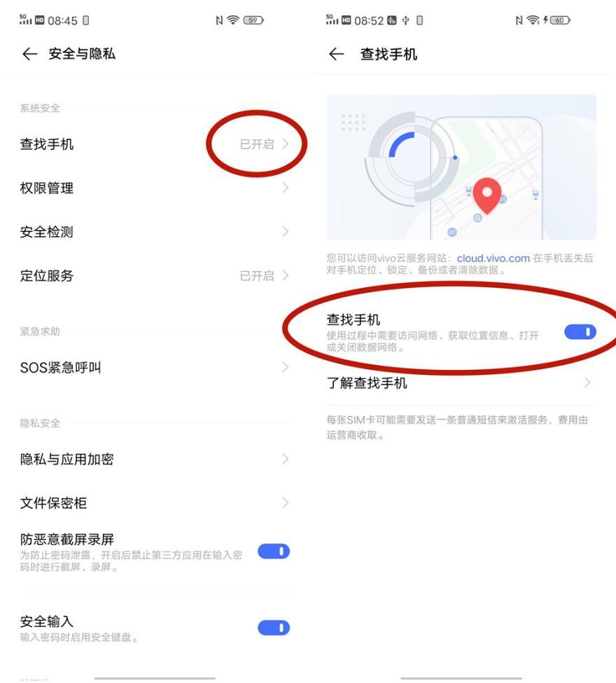Open 安全检测 menu item

coord(155,232)
